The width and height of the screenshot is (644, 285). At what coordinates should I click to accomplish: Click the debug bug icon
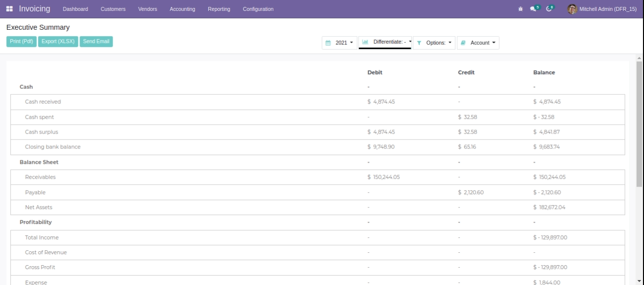click(520, 9)
